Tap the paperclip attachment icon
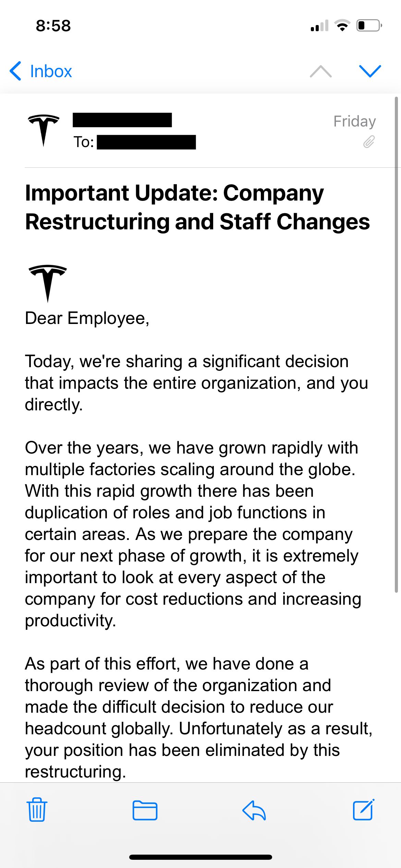 point(369,141)
